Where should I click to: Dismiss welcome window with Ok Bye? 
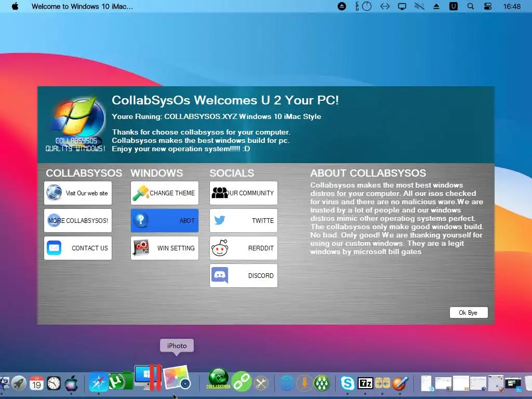469,312
